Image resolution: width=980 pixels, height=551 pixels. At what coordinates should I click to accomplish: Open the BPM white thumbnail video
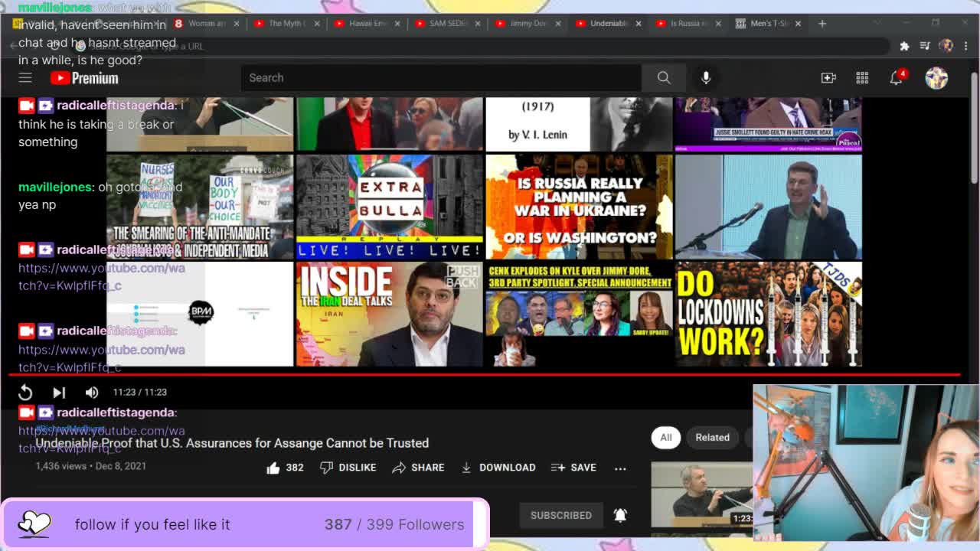pos(200,314)
